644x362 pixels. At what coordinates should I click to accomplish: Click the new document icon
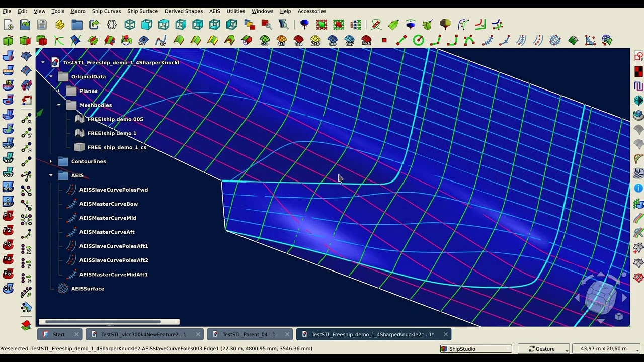pyautogui.click(x=8, y=24)
